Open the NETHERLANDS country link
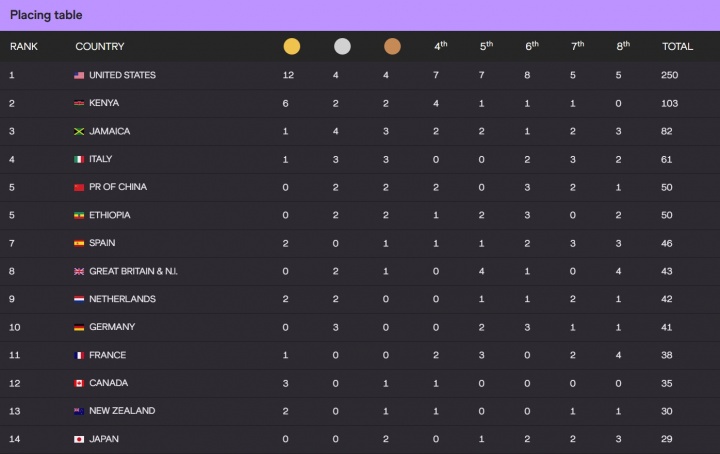720x454 pixels. [x=122, y=299]
